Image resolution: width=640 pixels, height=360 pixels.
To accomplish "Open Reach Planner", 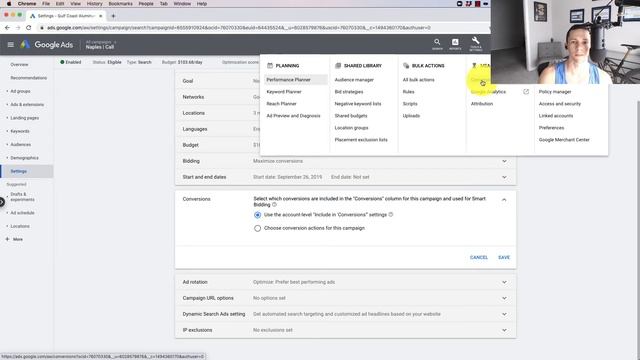I will [x=282, y=104].
